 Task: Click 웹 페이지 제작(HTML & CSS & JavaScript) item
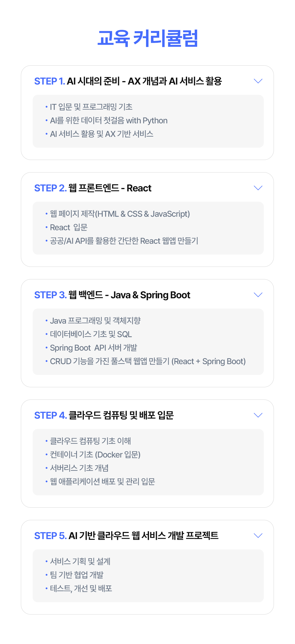click(x=120, y=214)
